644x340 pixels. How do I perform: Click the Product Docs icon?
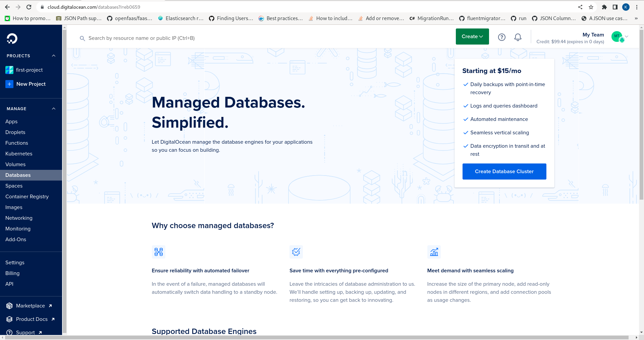(x=9, y=319)
